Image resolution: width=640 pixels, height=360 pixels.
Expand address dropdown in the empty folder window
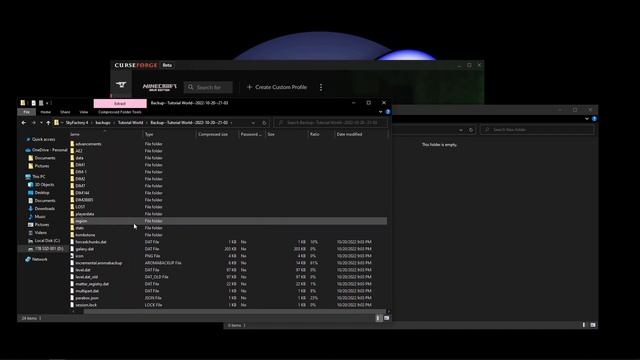coord(461,130)
